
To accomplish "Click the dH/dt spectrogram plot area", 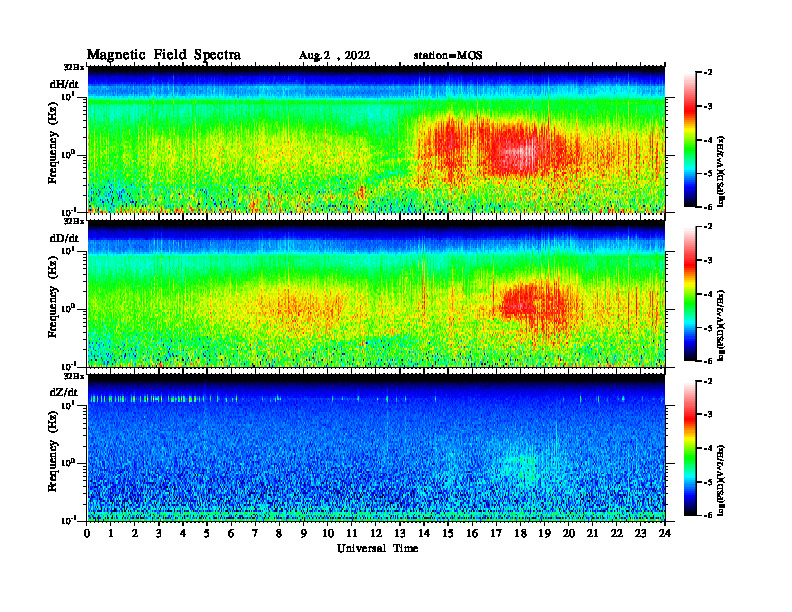I will (x=376, y=139).
